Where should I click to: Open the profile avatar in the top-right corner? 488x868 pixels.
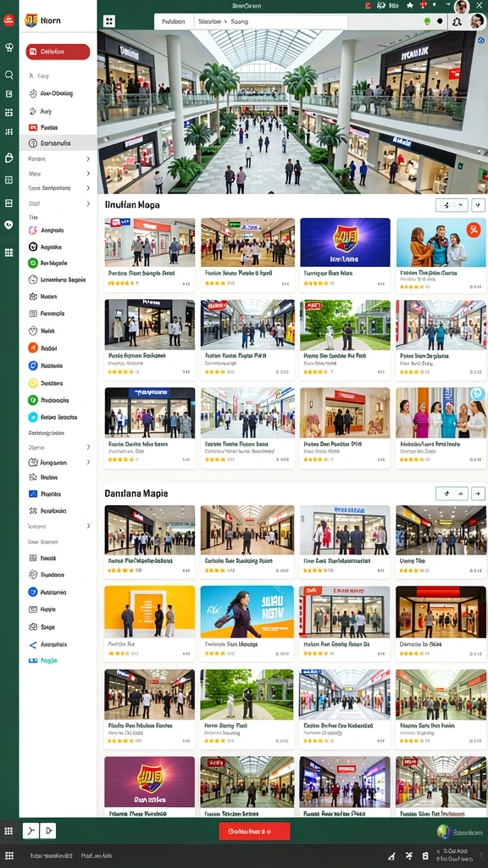pyautogui.click(x=462, y=6)
